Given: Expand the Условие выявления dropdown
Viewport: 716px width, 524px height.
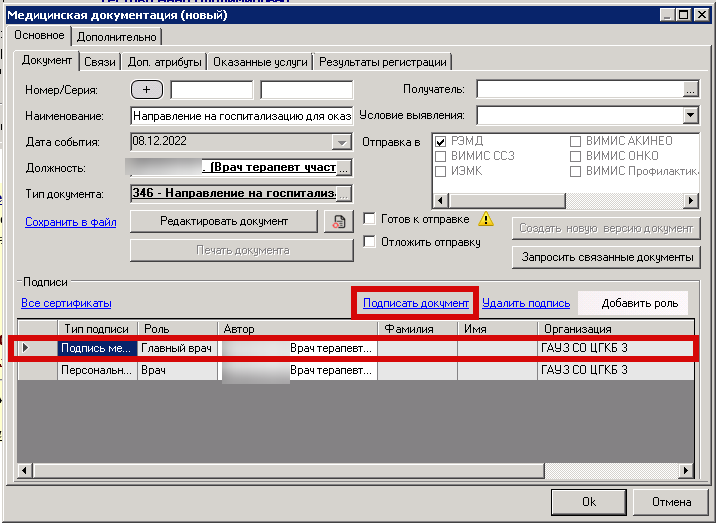Looking at the screenshot, I should point(689,115).
